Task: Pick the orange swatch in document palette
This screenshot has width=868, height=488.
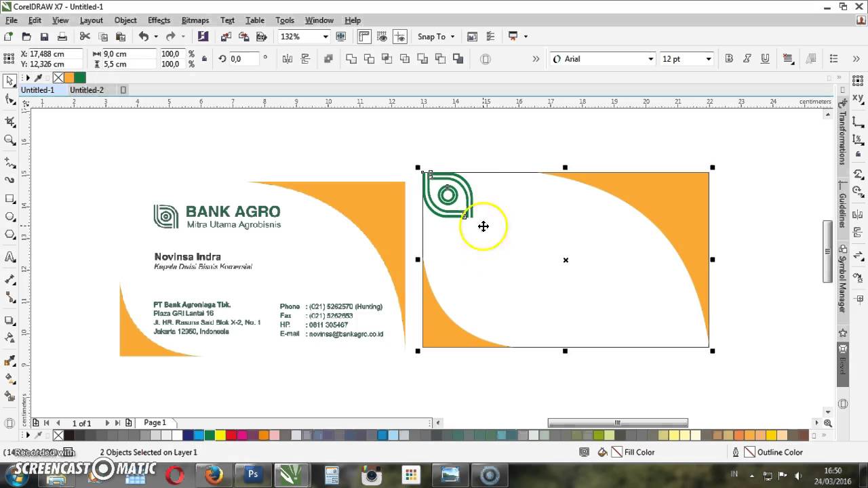Action: (69, 78)
